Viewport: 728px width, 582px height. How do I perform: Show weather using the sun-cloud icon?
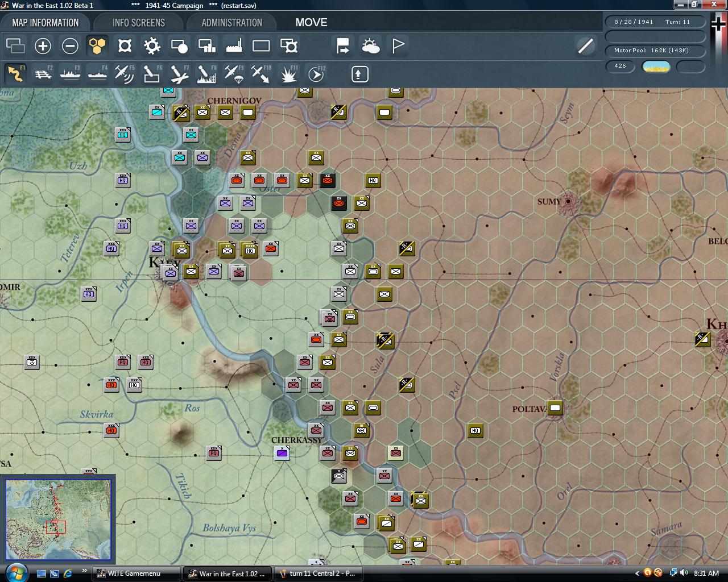(370, 46)
